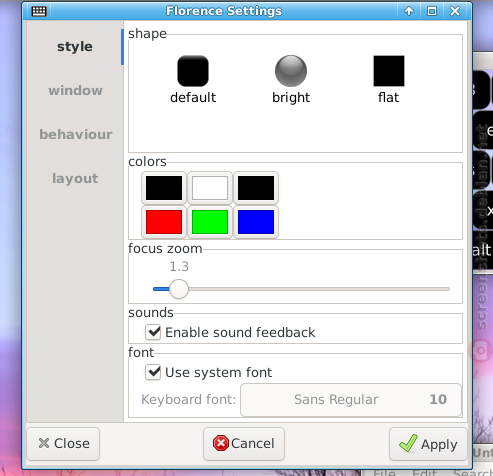
Task: Switch to the style tab
Action: [x=75, y=47]
